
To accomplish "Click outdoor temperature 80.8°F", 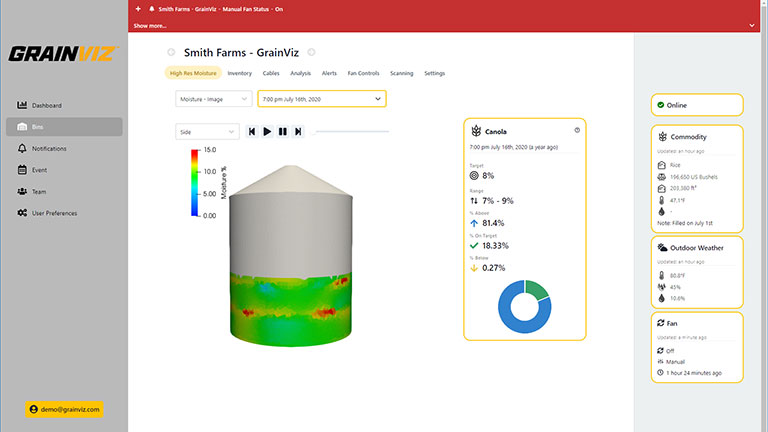I will [677, 276].
